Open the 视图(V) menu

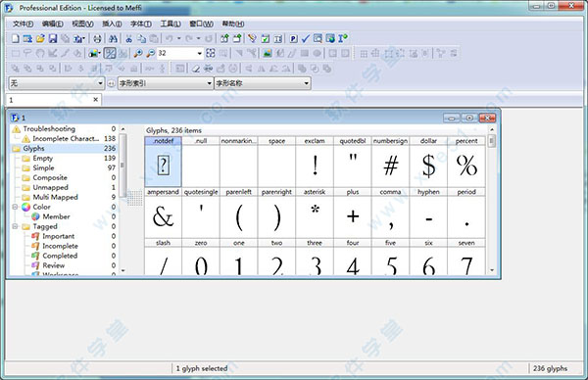(x=82, y=24)
